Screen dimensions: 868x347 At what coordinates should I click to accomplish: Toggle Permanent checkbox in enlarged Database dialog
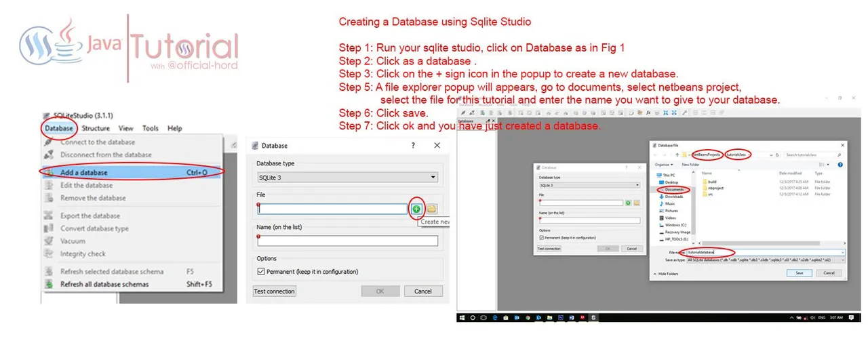262,272
